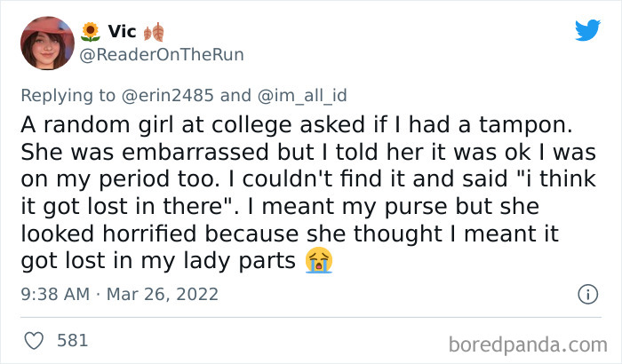Click the leaf emoji after Vic's name
Screen dimensions: 622x364
(x=152, y=33)
